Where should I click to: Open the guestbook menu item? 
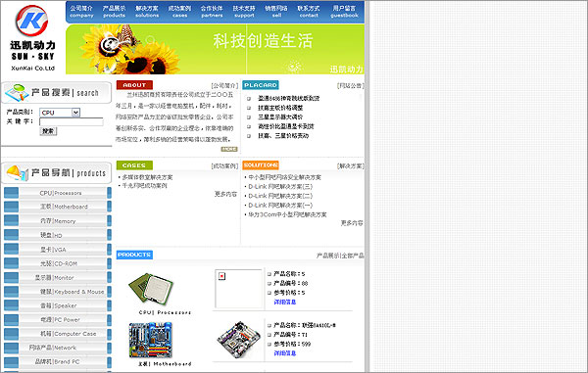pos(344,12)
